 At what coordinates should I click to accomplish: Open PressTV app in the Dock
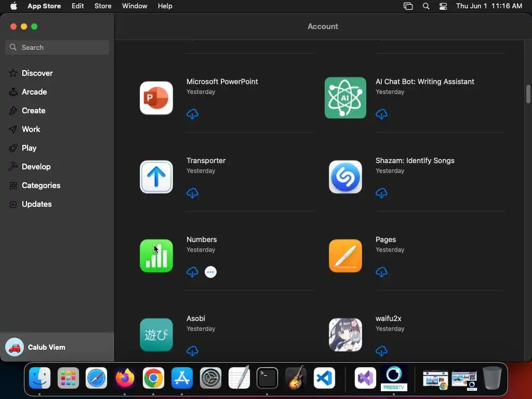(x=394, y=378)
